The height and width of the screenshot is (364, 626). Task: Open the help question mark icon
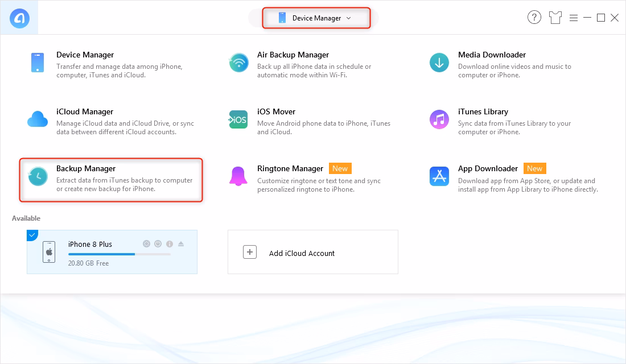click(x=534, y=18)
